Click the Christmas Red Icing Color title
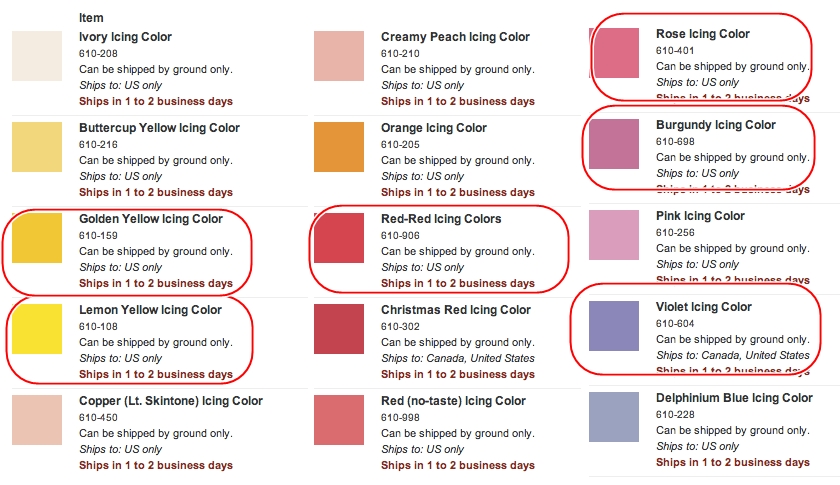Image resolution: width=840 pixels, height=485 pixels. click(455, 310)
